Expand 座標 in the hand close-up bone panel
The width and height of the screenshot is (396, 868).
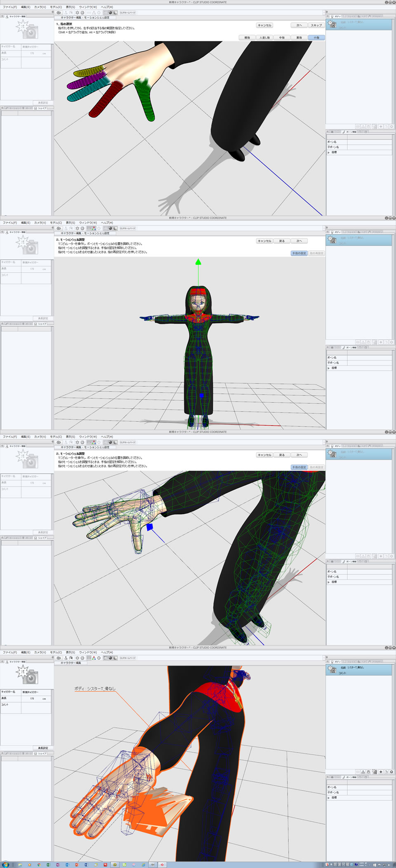tap(329, 582)
